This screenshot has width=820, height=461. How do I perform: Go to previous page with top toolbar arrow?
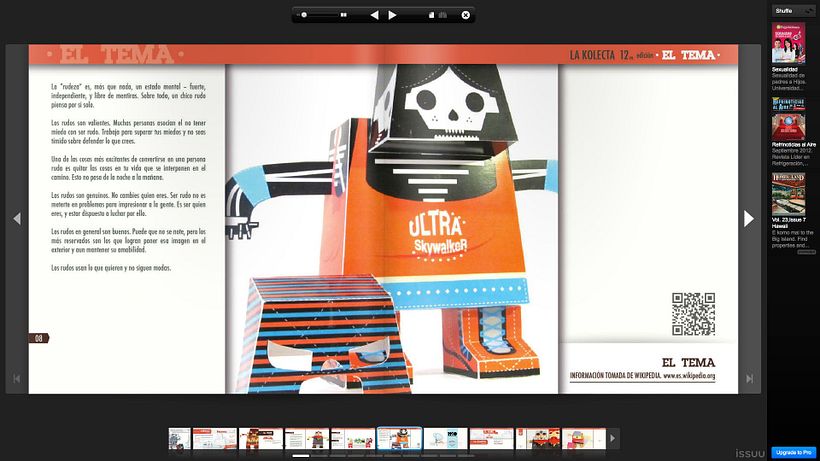(374, 15)
